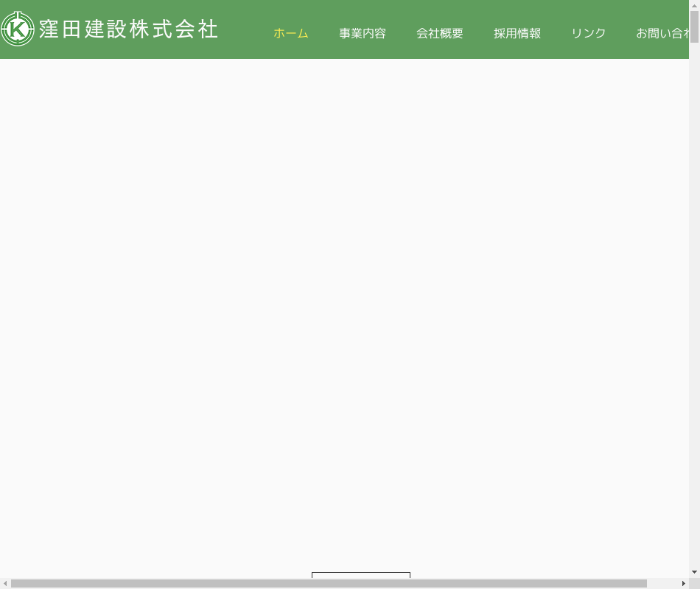Open the 事業内容 menu item
The width and height of the screenshot is (700, 589).
pyautogui.click(x=362, y=34)
